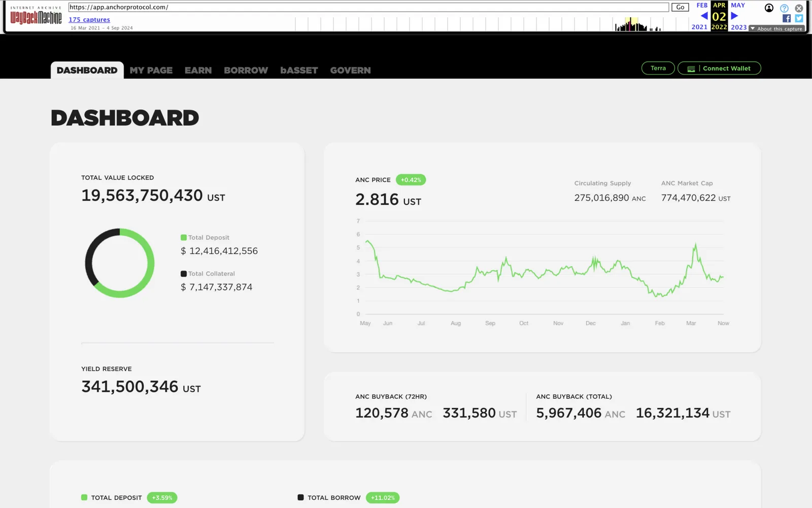
Task: Jump to MAY capture
Action: (738, 6)
